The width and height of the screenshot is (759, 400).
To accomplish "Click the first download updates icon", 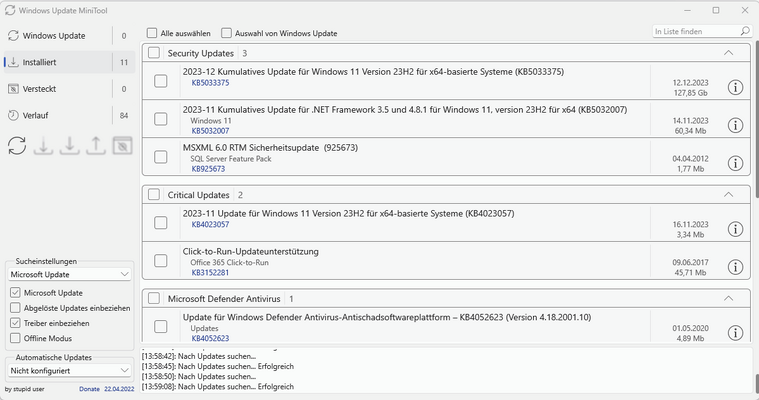I will (43, 146).
